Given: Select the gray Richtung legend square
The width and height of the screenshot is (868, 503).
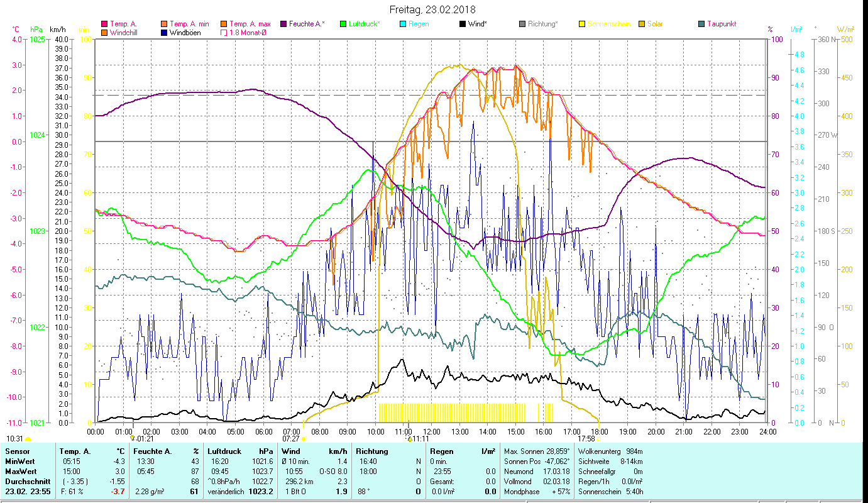Looking at the screenshot, I should (522, 25).
